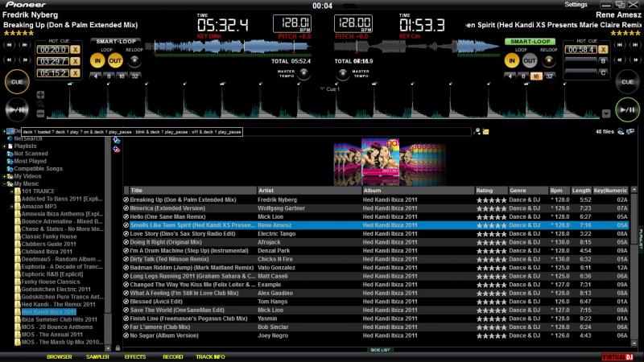Click the search options magnifier icon
This screenshot has height=362, width=644.
477,131
